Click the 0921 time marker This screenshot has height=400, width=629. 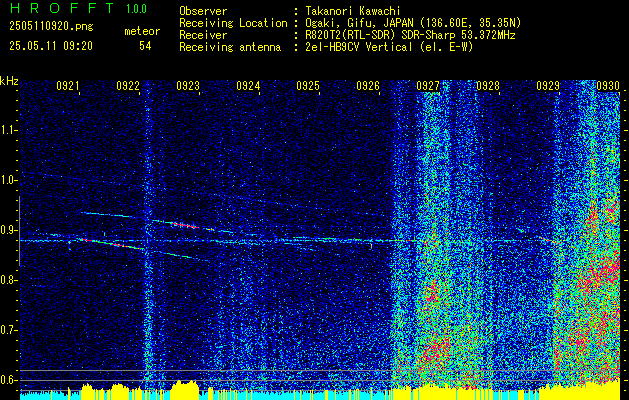pos(67,86)
